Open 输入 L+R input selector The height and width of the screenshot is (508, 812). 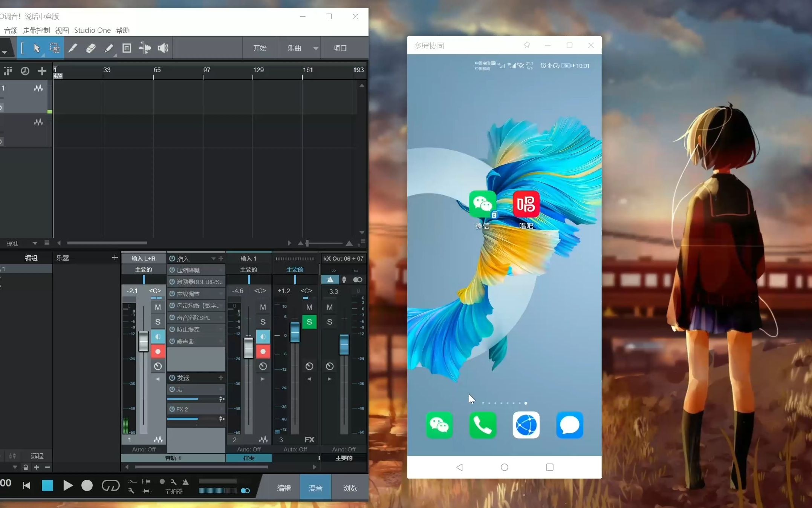click(144, 258)
